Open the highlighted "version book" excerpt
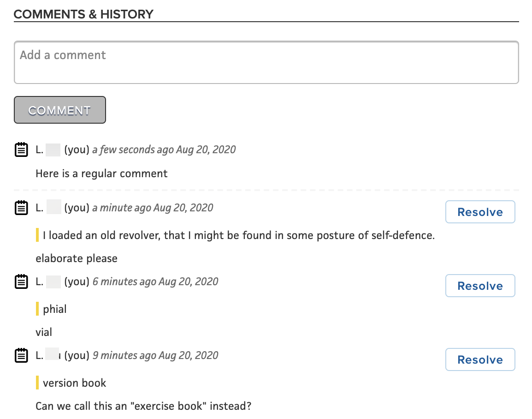Image resolution: width=532 pixels, height=419 pixels. (75, 383)
